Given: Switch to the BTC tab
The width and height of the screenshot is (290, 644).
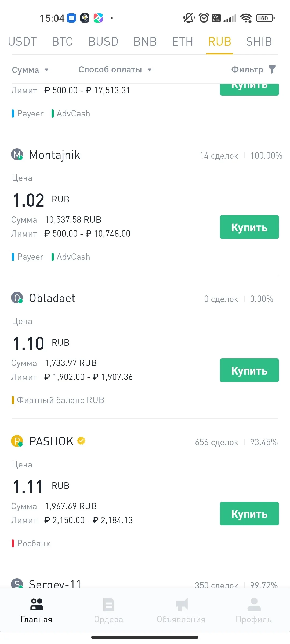Looking at the screenshot, I should [62, 42].
